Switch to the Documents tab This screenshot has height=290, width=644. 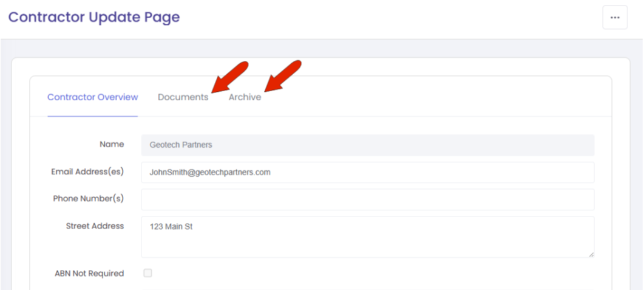pyautogui.click(x=183, y=97)
